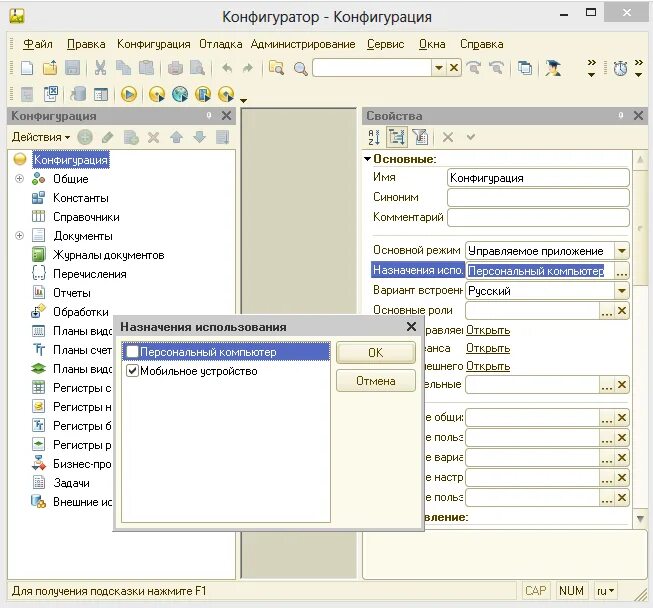This screenshot has width=653, height=608.
Task: Expand the Документы tree node
Action: click(19, 236)
